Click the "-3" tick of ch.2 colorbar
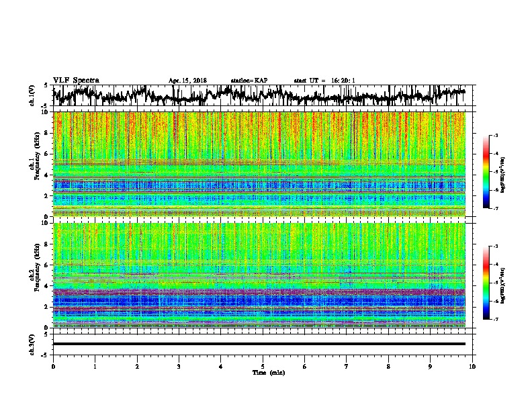 pyautogui.click(x=495, y=246)
